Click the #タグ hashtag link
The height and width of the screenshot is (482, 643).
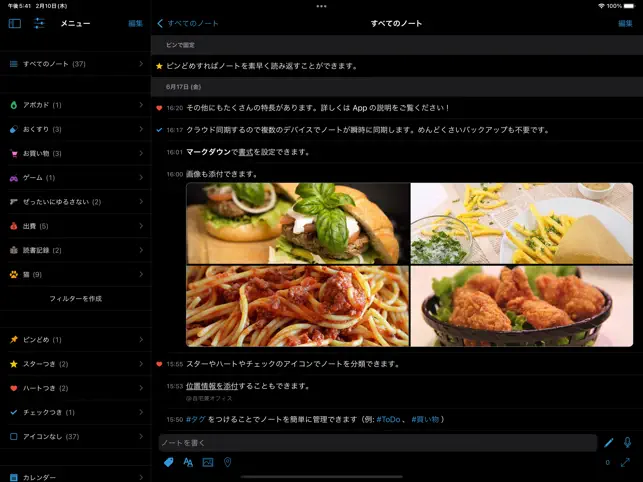coord(196,419)
